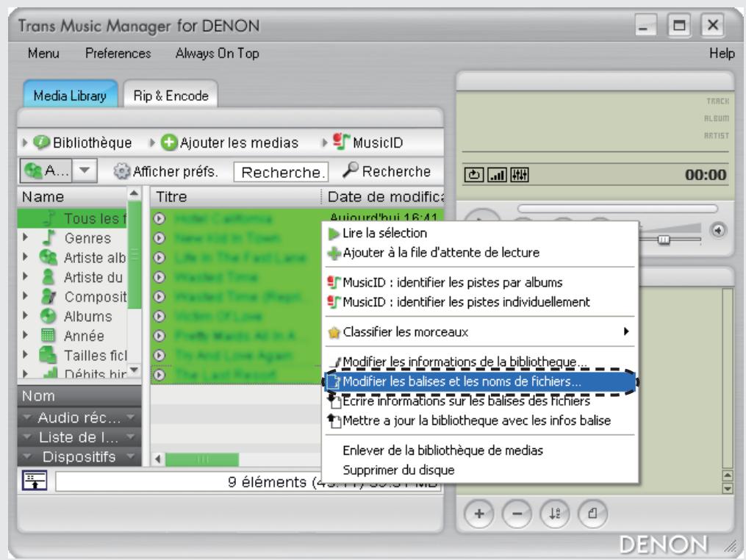
Task: Switch to the Media Library tab
Action: tap(70, 95)
